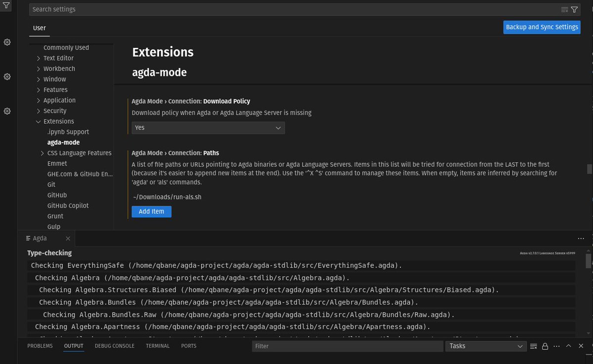The image size is (593, 364).
Task: Click the settings editor vertical scrollbar thumb
Action: 589,169
